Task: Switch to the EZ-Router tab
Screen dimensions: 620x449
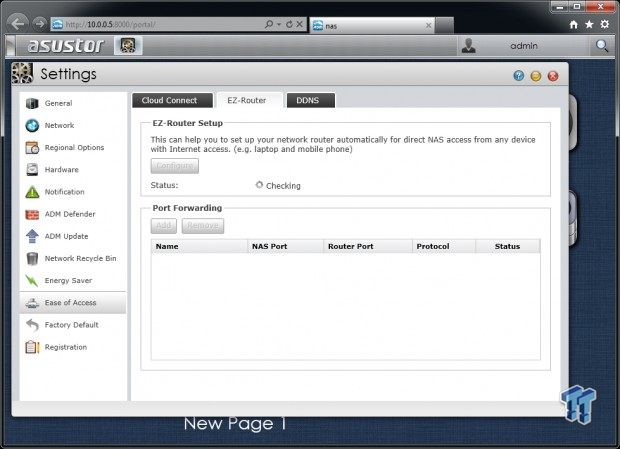Action: tap(250, 100)
